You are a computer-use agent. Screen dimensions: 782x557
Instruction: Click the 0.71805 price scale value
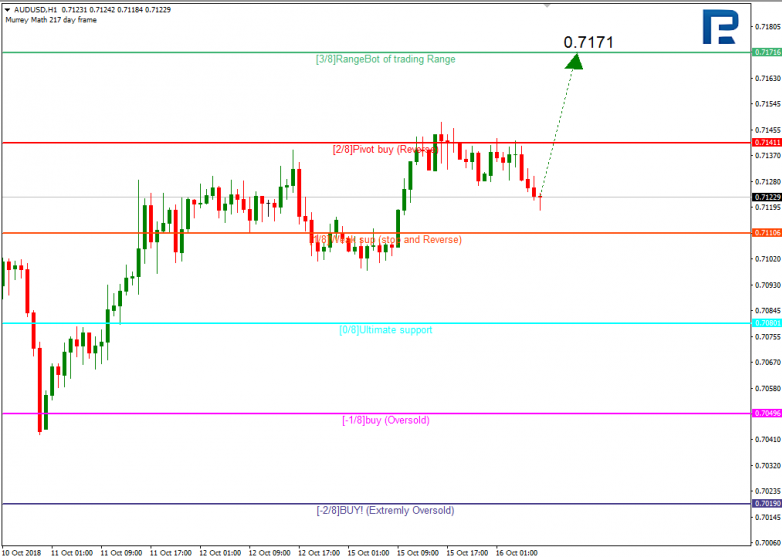[768, 26]
